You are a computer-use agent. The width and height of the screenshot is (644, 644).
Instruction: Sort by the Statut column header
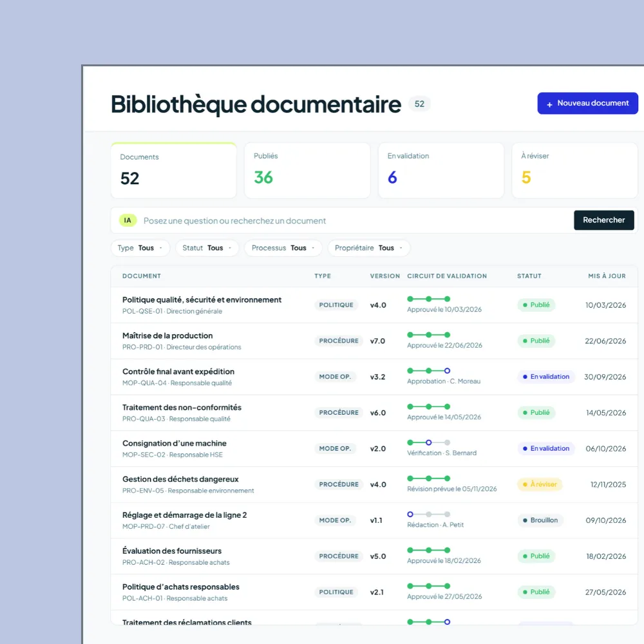529,276
